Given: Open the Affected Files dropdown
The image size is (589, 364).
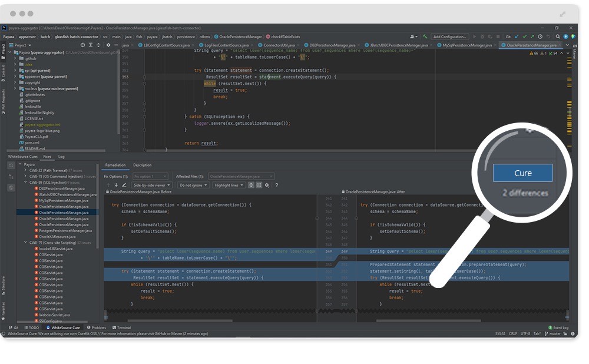Looking at the screenshot, I should pos(241,176).
